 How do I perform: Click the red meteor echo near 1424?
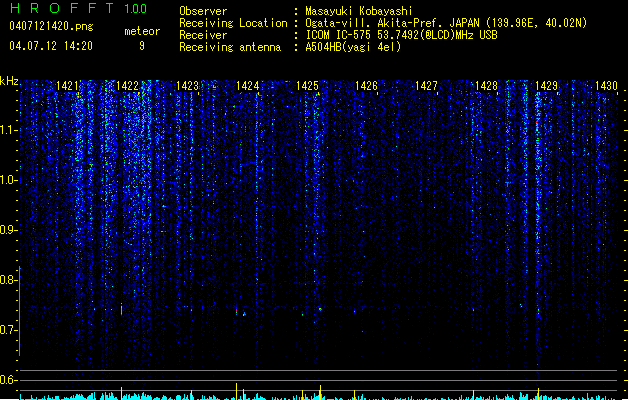point(237,310)
